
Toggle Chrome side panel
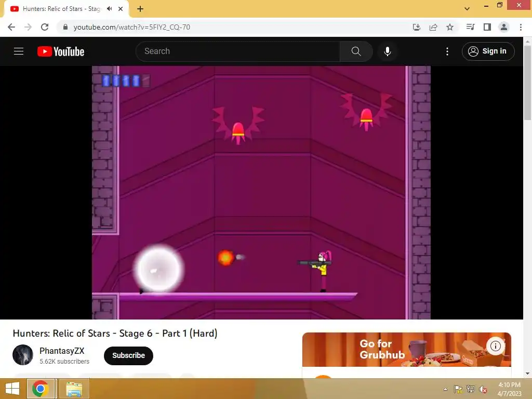487,27
